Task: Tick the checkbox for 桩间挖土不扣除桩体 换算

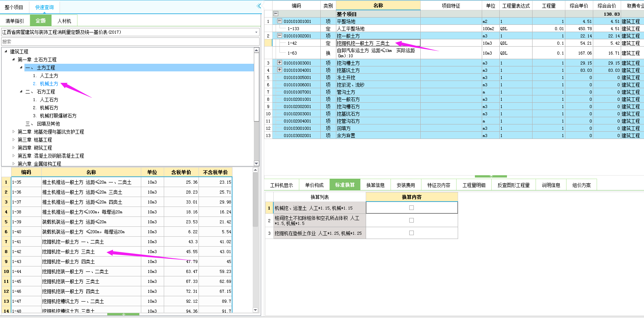Action: point(412,220)
